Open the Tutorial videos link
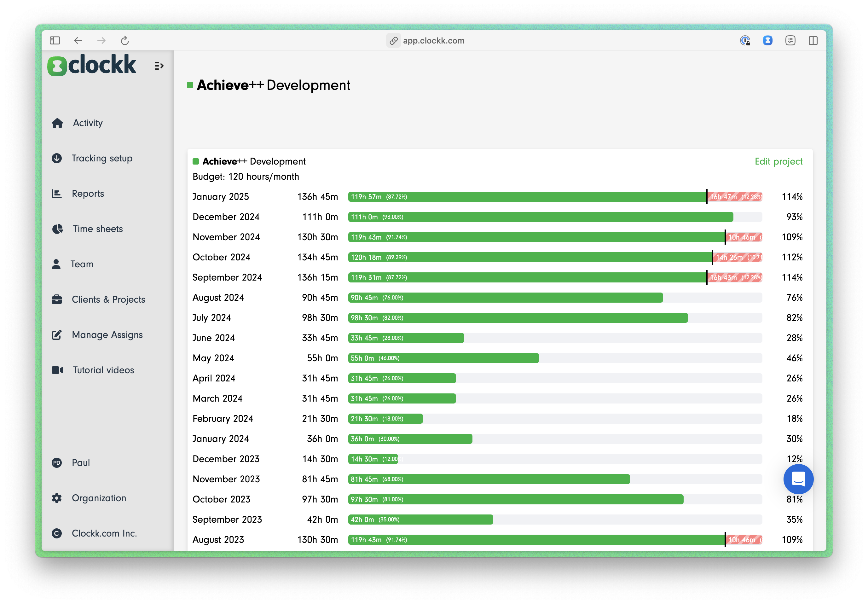This screenshot has width=868, height=604. coord(103,370)
